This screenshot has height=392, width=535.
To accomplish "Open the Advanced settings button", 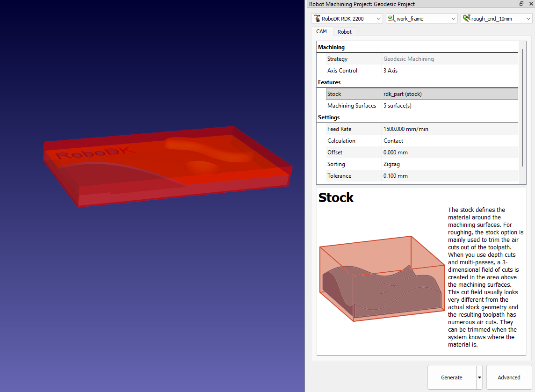I will click(x=509, y=377).
